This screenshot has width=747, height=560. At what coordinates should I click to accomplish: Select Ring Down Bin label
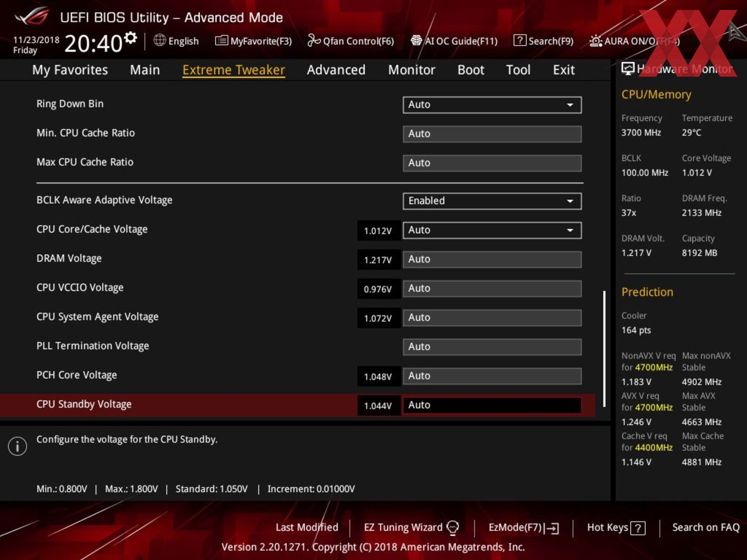tap(70, 104)
